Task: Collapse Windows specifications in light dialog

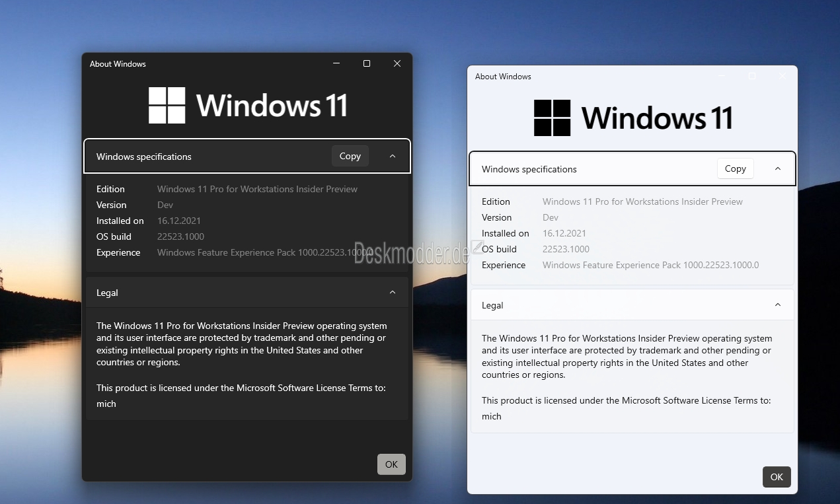Action: coord(778,169)
